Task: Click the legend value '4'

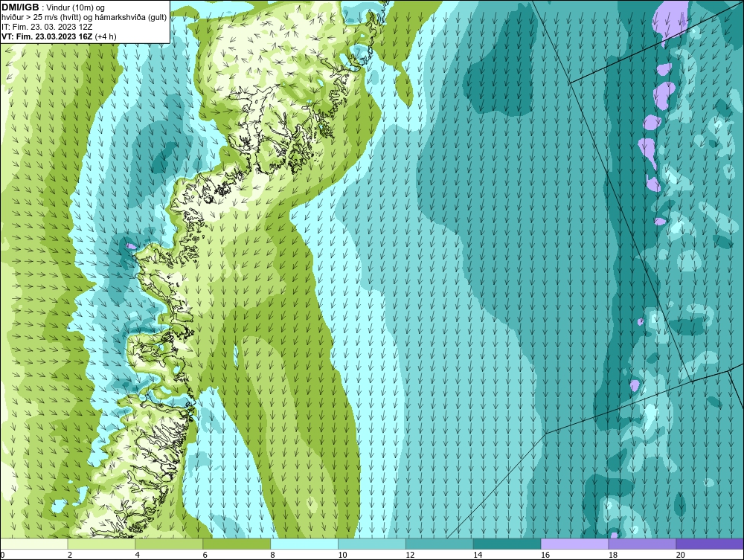Action: pos(137,555)
